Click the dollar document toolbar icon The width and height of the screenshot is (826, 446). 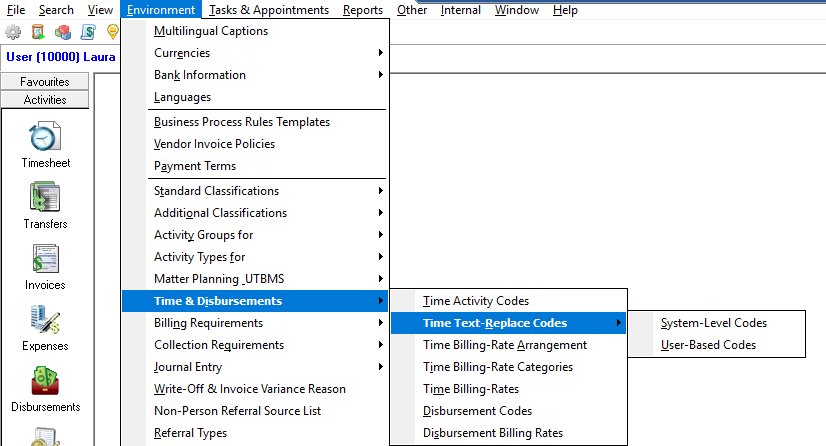coord(88,33)
